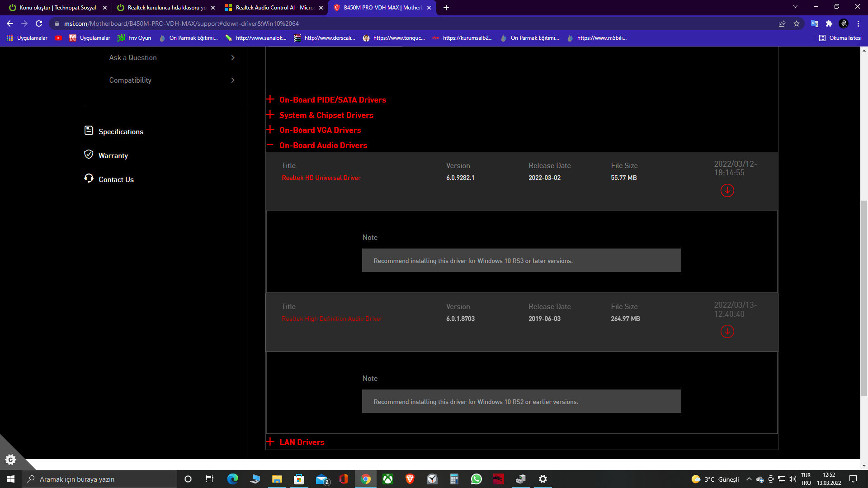This screenshot has height=488, width=868.
Task: Open the Chrome extensions puzzle icon
Action: (829, 23)
